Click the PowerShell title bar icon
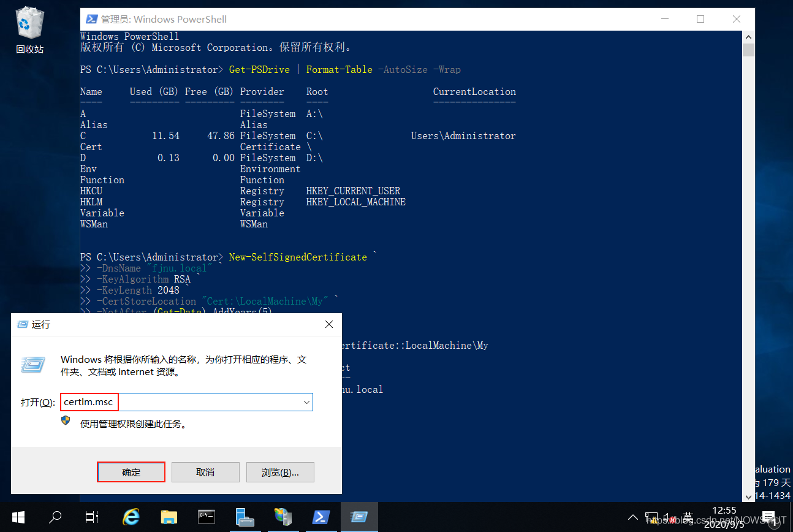This screenshot has height=532, width=793. click(x=91, y=19)
